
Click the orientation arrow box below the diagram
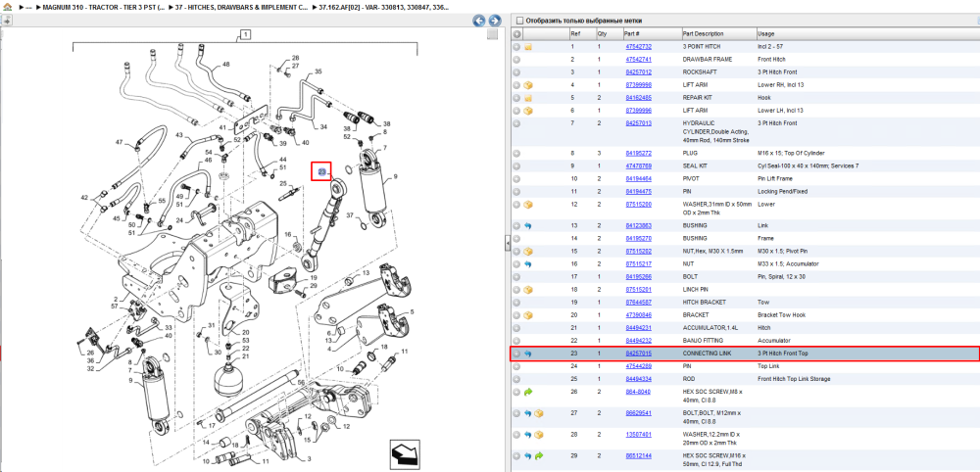tap(403, 452)
